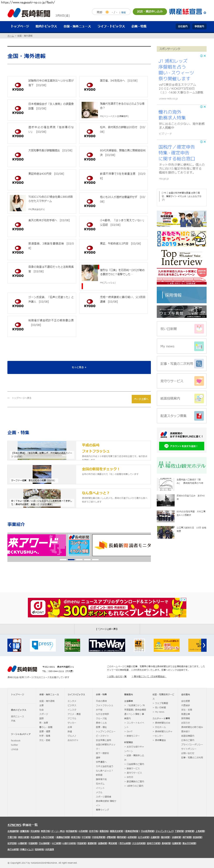The height and width of the screenshot is (868, 214).
Task: Click the 事業案内 button in the navigation bar
Action: [199, 26]
